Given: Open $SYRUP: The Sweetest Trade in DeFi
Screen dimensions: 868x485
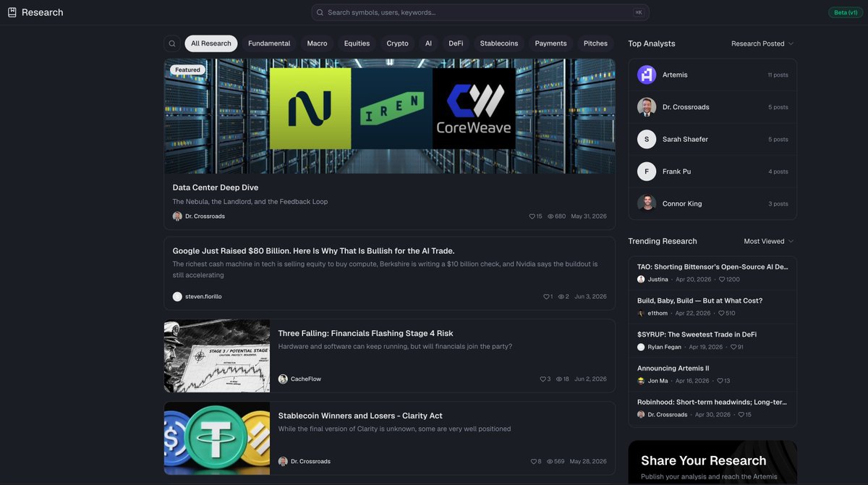Looking at the screenshot, I should click(697, 334).
